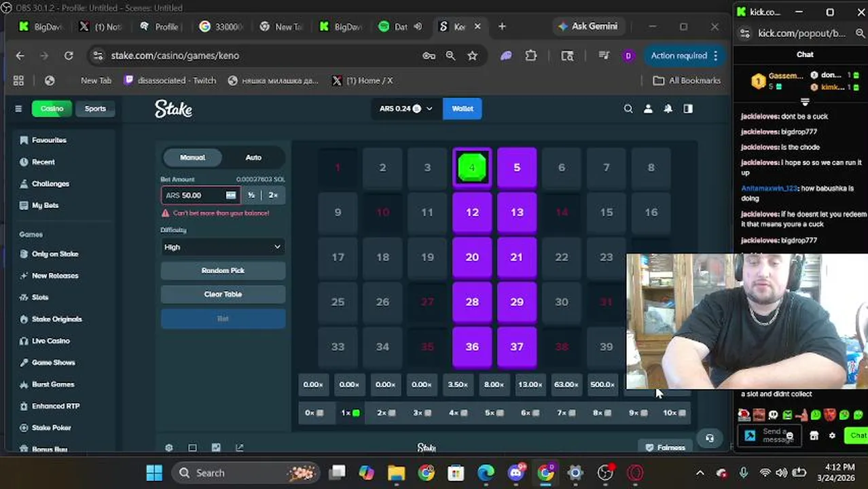
Task: Open the Stake notifications bell
Action: [x=668, y=109]
